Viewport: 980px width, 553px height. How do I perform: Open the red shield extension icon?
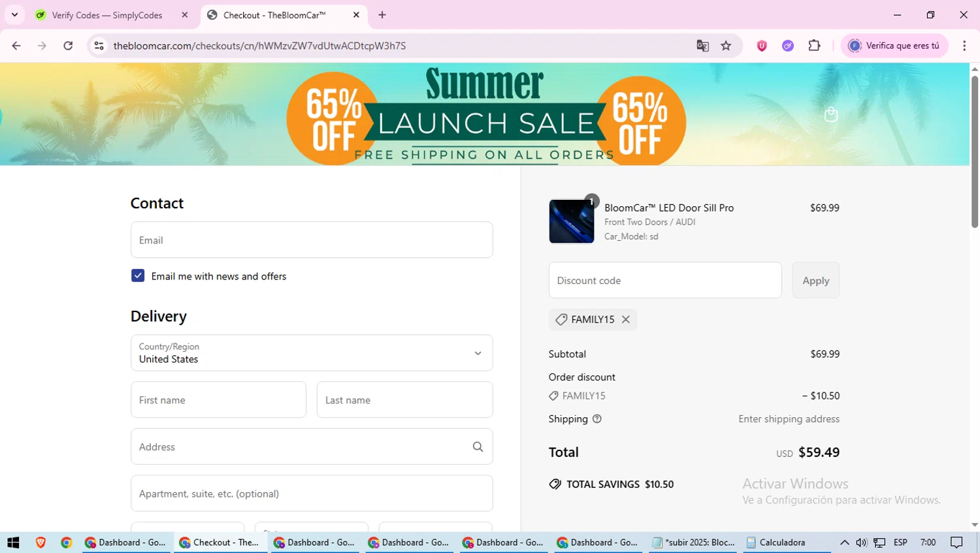(762, 46)
